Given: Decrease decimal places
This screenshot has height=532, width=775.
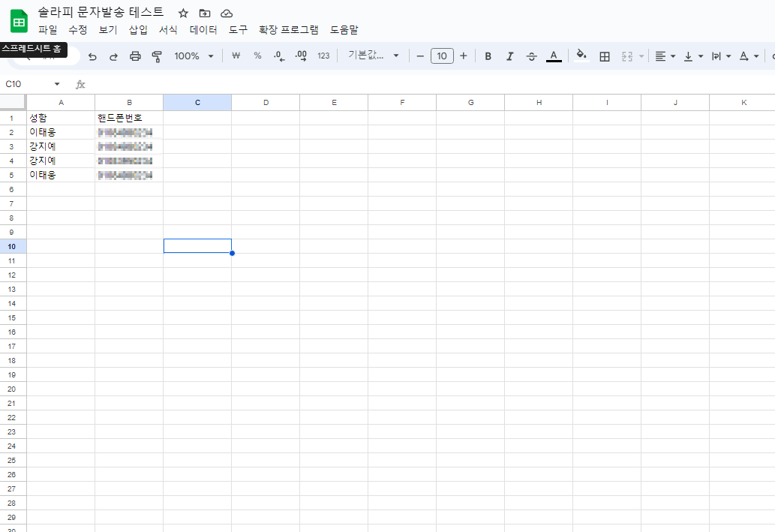Looking at the screenshot, I should [279, 56].
